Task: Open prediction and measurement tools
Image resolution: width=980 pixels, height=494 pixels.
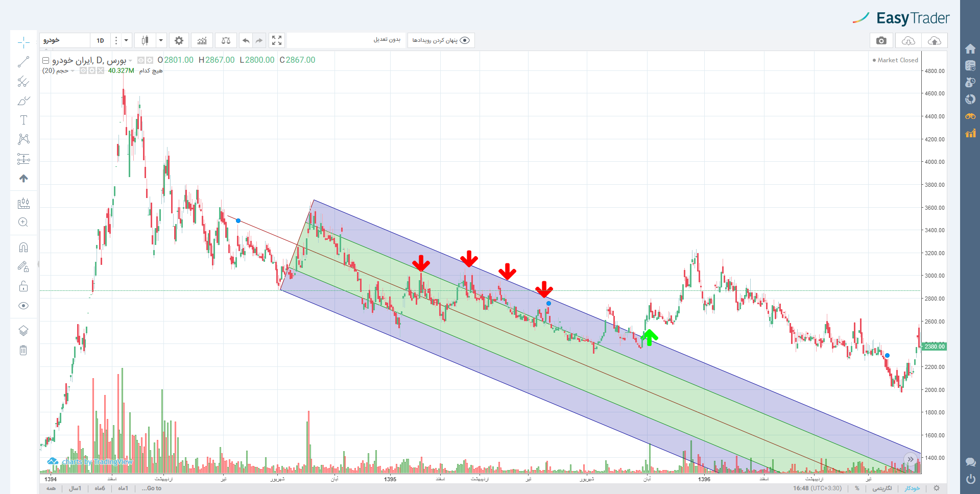Action: 23,159
